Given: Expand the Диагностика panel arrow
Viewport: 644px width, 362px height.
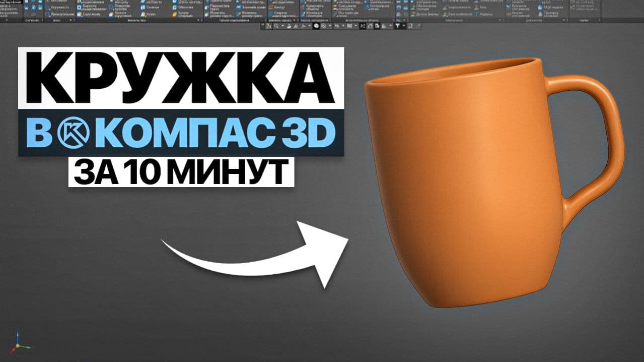Looking at the screenshot, I should (x=564, y=20).
